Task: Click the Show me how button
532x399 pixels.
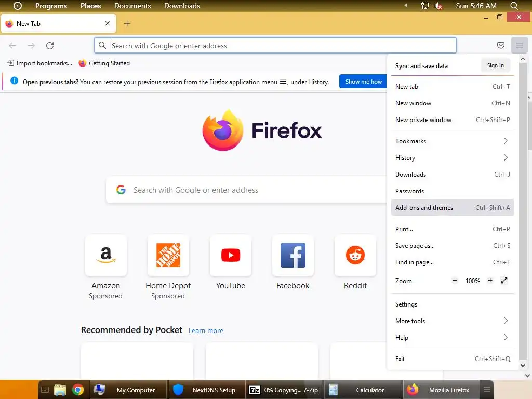Action: click(363, 82)
